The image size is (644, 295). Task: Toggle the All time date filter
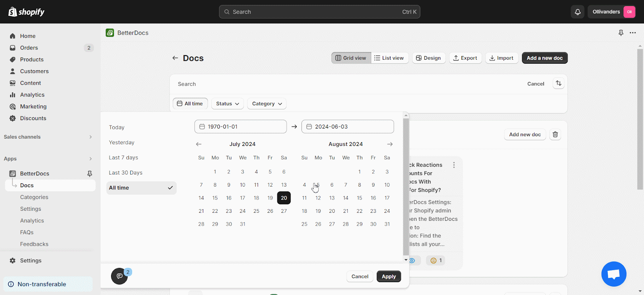click(190, 104)
